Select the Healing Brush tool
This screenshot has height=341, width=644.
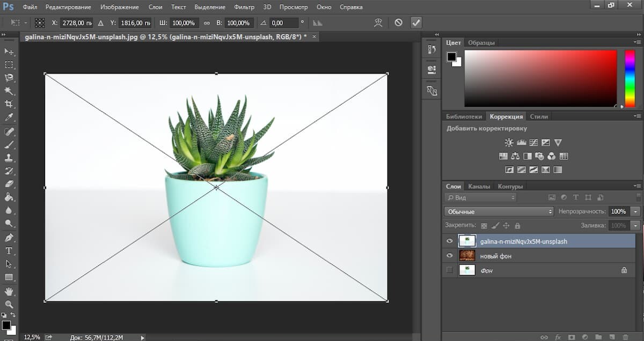point(9,132)
